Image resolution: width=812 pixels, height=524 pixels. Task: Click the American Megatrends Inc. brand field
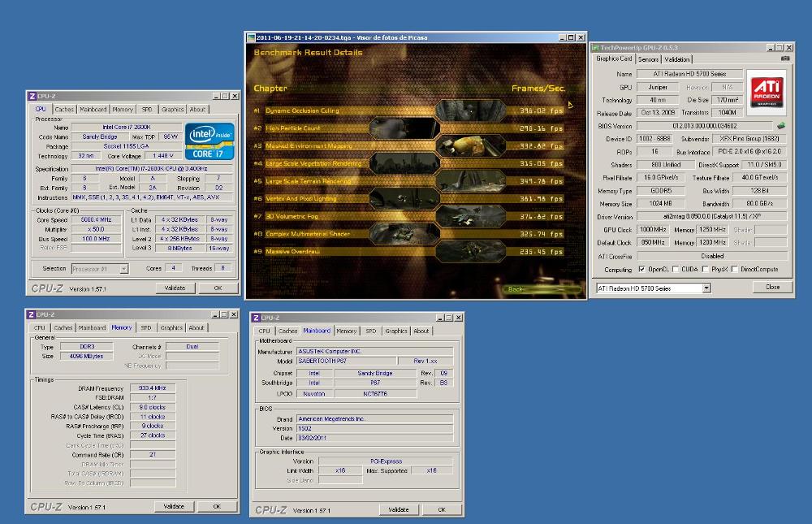click(375, 418)
